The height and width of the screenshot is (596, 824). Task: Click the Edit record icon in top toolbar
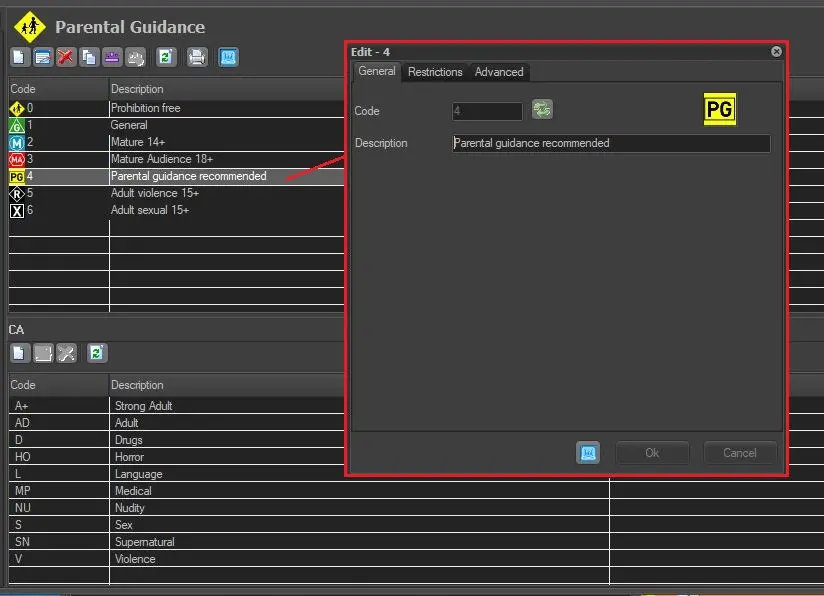[x=43, y=57]
